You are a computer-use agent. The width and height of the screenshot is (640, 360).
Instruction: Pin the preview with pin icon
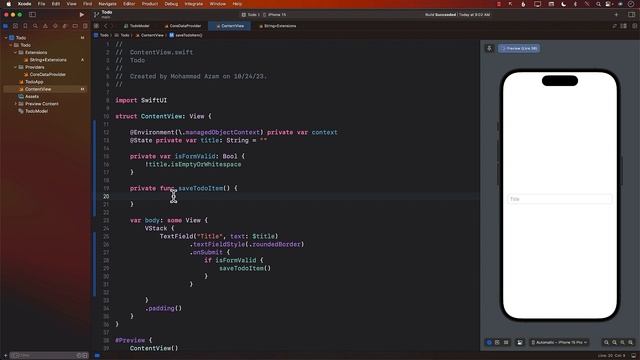(x=489, y=48)
